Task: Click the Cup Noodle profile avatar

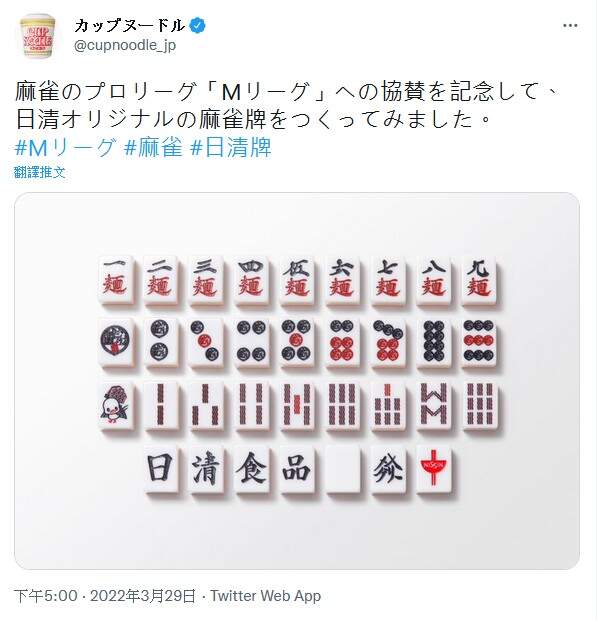Action: coord(37,36)
